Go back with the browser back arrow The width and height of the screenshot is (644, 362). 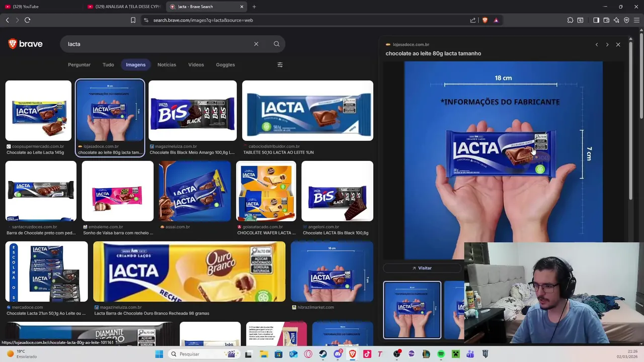pos(7,20)
